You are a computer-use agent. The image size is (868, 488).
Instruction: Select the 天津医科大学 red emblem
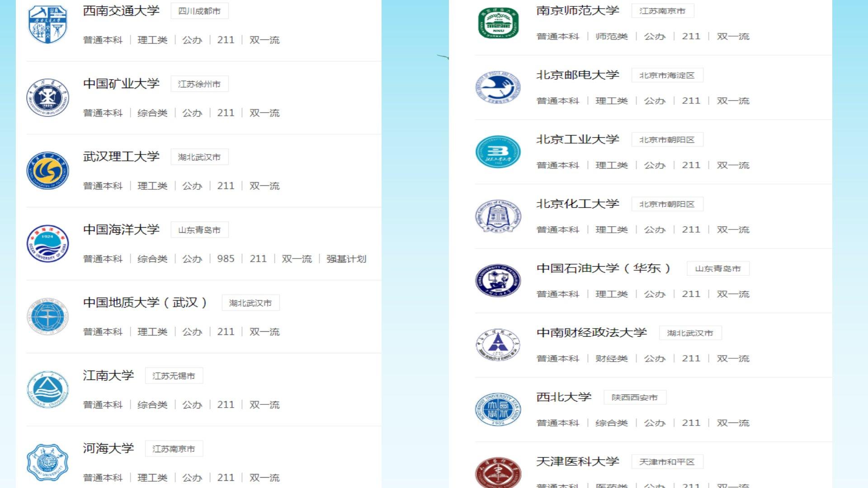[x=498, y=472]
